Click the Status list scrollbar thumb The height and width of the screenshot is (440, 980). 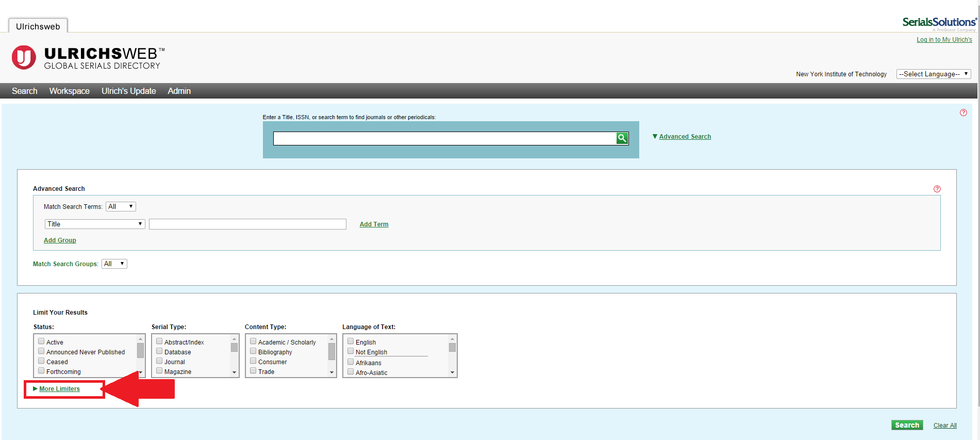[x=140, y=351]
